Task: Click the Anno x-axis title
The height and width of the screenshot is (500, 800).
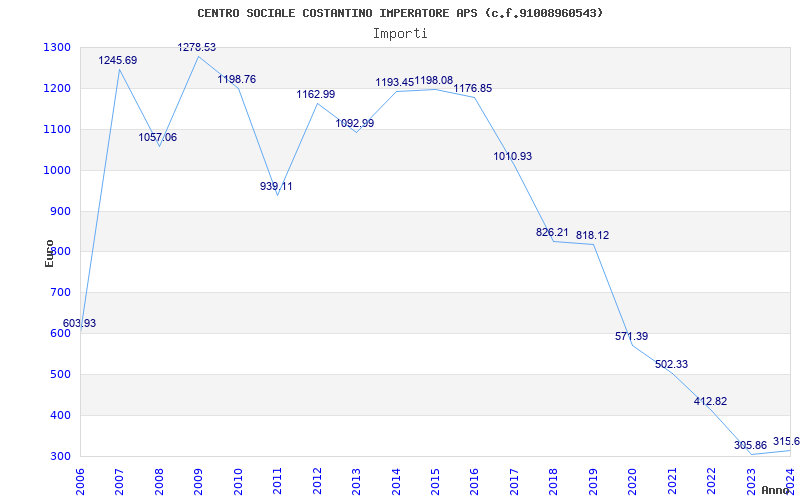Action: pyautogui.click(x=776, y=490)
